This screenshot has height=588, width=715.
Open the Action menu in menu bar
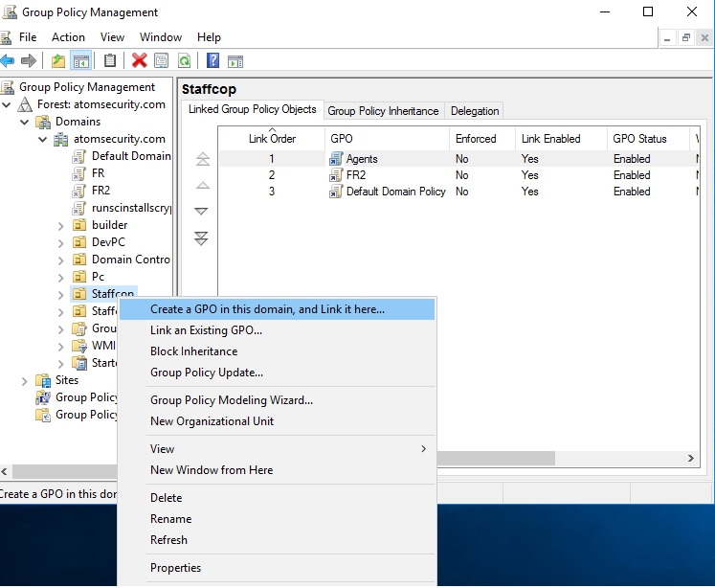pyautogui.click(x=68, y=37)
